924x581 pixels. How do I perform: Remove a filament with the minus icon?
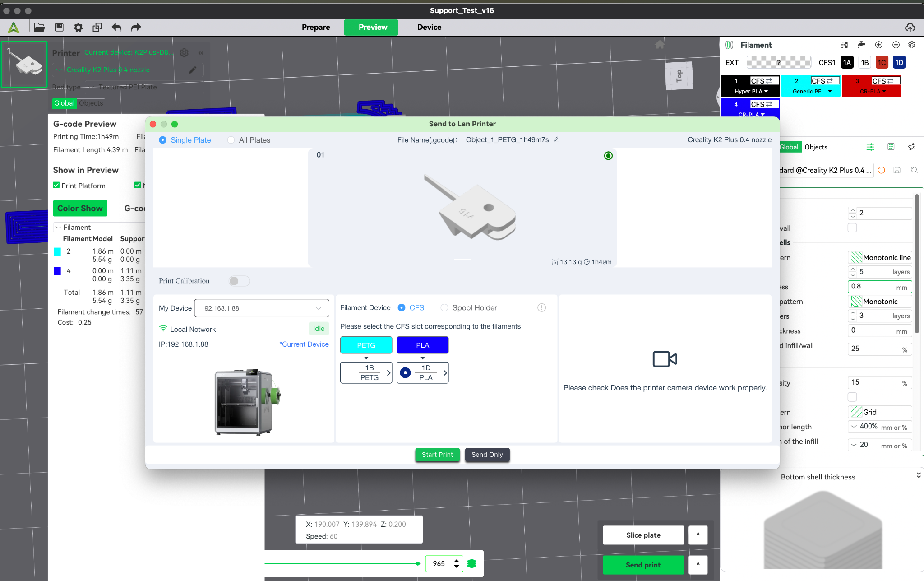coord(896,45)
